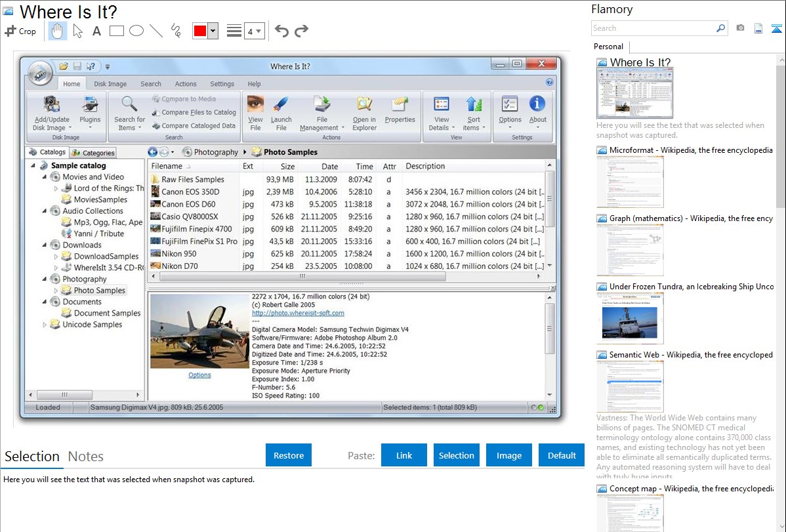Open the line width dropdown
The image size is (786, 532).
click(254, 31)
